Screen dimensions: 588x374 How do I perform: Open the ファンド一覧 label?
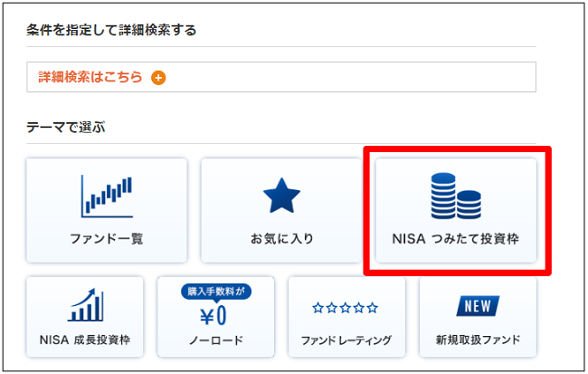107,238
